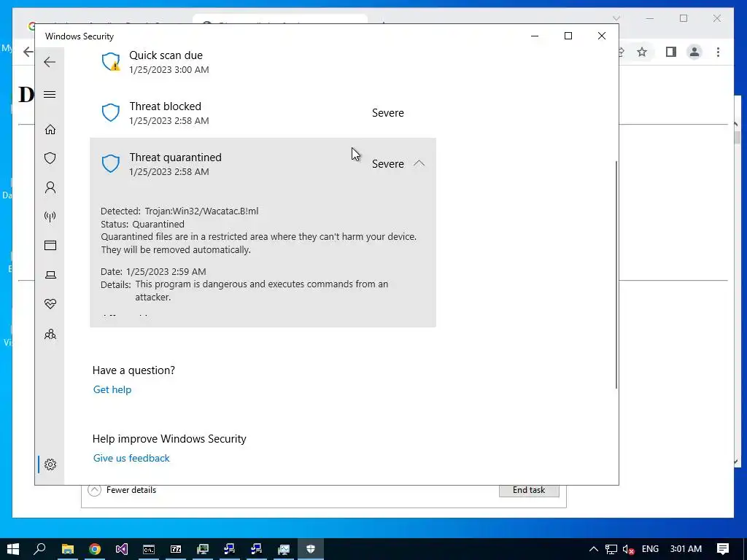This screenshot has height=560, width=747.
Task: Open Visual Studio from taskbar
Action: coord(122,549)
